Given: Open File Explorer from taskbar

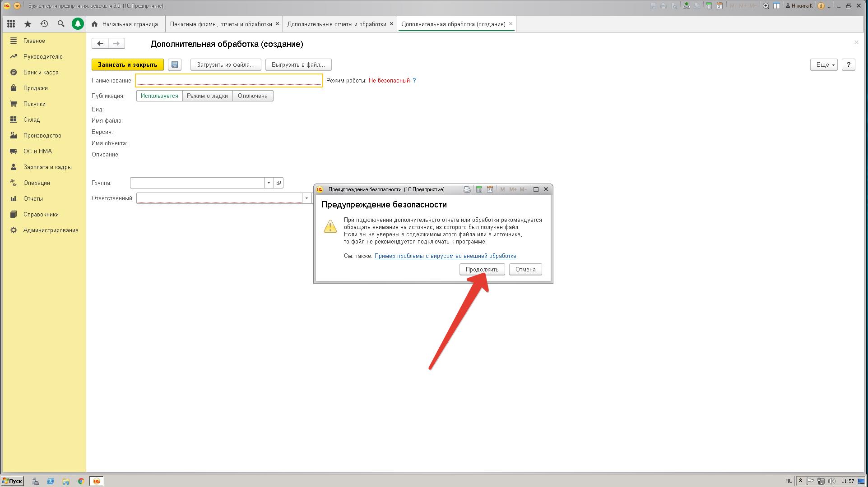Looking at the screenshot, I should coord(65,481).
